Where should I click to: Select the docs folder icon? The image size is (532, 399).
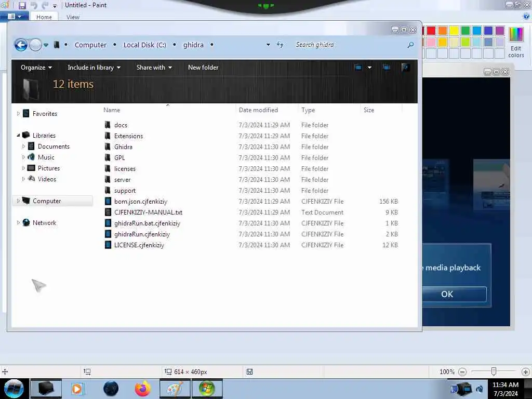(x=108, y=125)
